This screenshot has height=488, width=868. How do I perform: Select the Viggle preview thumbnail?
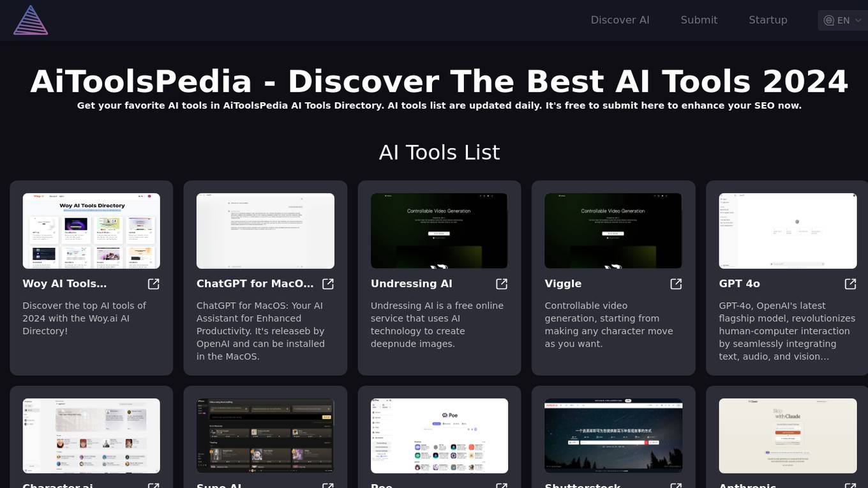(613, 231)
